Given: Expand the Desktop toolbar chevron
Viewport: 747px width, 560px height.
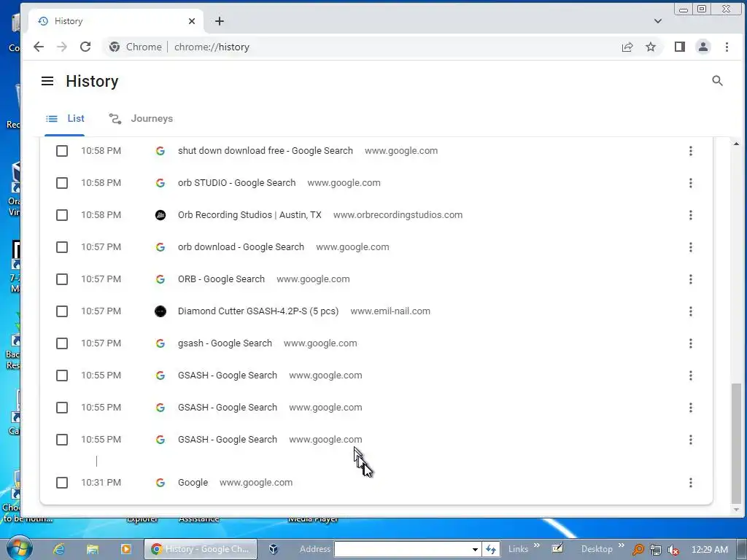Looking at the screenshot, I should pos(621,545).
